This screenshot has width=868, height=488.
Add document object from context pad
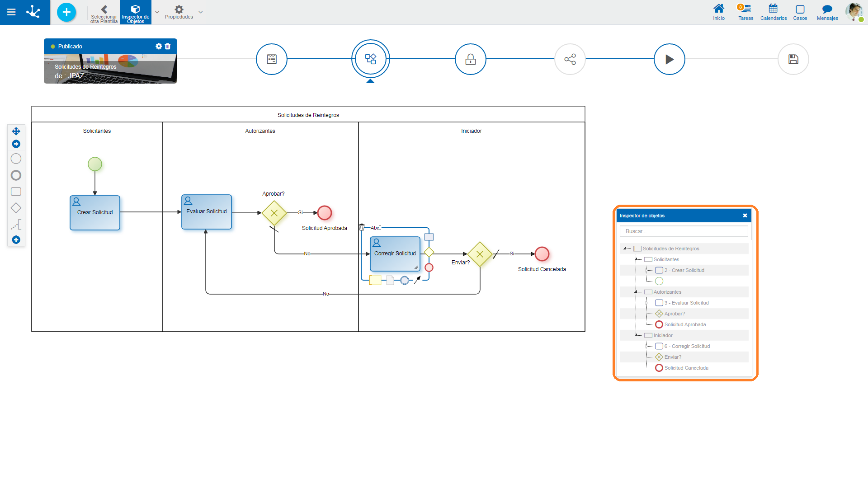[x=390, y=280]
